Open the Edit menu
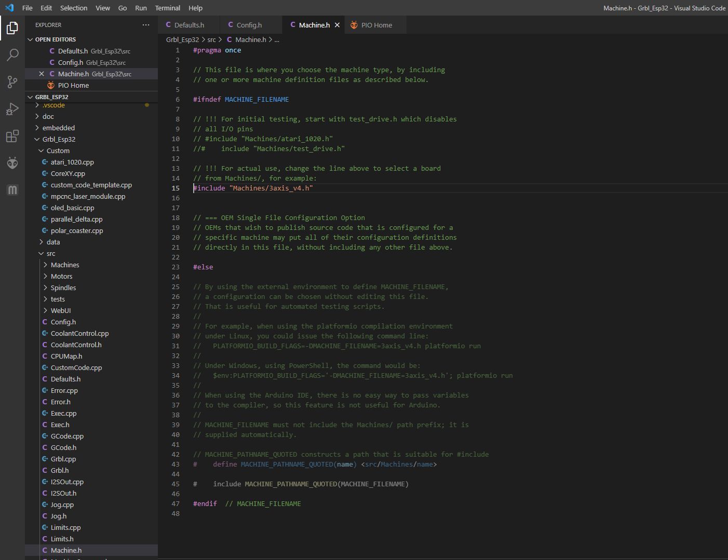This screenshot has height=560, width=728. click(46, 8)
